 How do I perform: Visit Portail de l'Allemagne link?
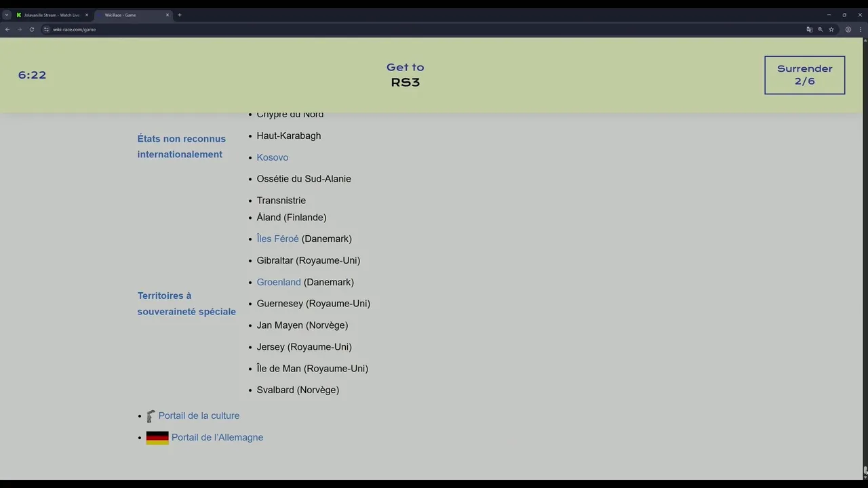point(217,438)
